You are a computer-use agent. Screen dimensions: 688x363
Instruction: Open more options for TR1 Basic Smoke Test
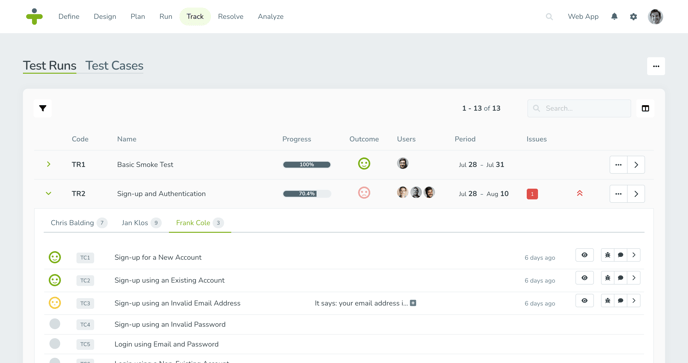click(618, 165)
